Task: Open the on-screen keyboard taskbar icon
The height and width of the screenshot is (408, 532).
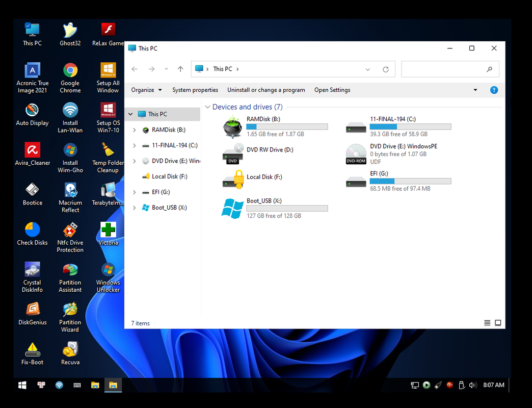Action: coord(77,385)
